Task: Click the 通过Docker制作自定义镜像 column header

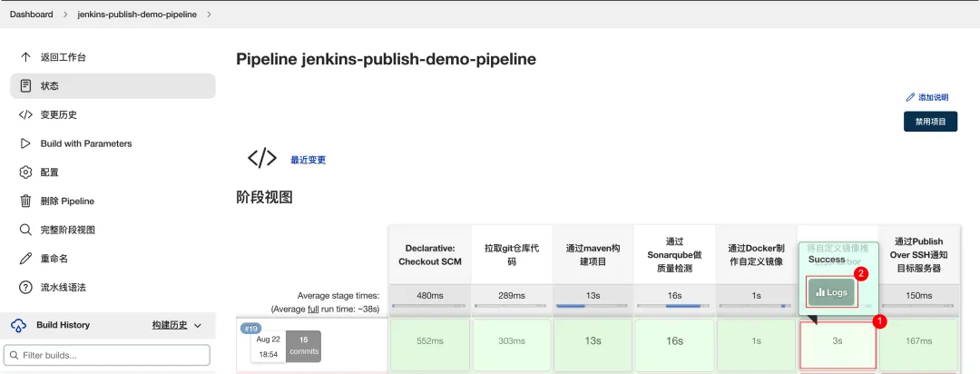Action: [756, 254]
